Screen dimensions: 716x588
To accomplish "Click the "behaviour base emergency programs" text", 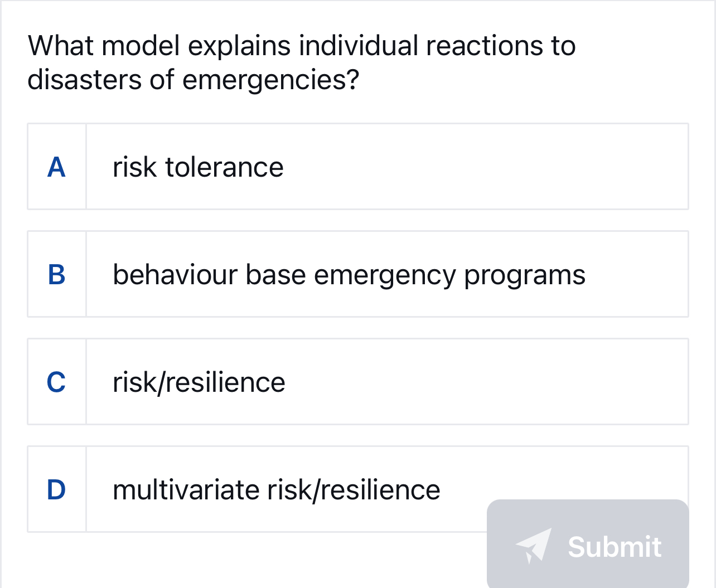I will pos(349,274).
